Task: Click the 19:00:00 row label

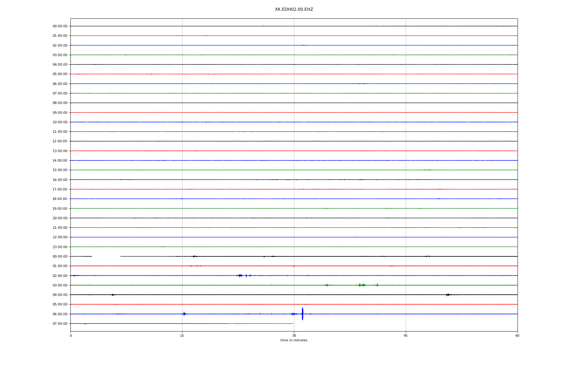Action: tap(60, 209)
